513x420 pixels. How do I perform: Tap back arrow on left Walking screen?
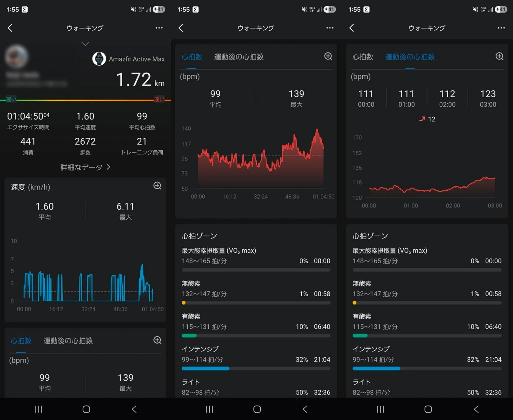[x=10, y=28]
